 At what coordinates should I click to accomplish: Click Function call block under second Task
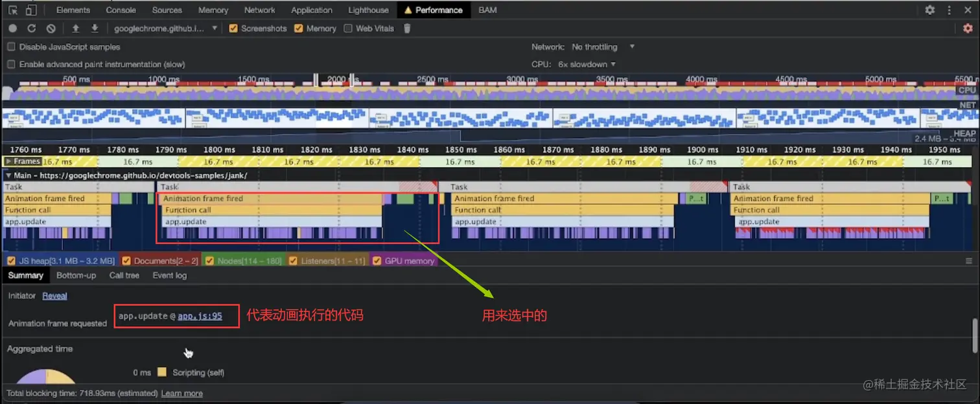[x=272, y=210]
